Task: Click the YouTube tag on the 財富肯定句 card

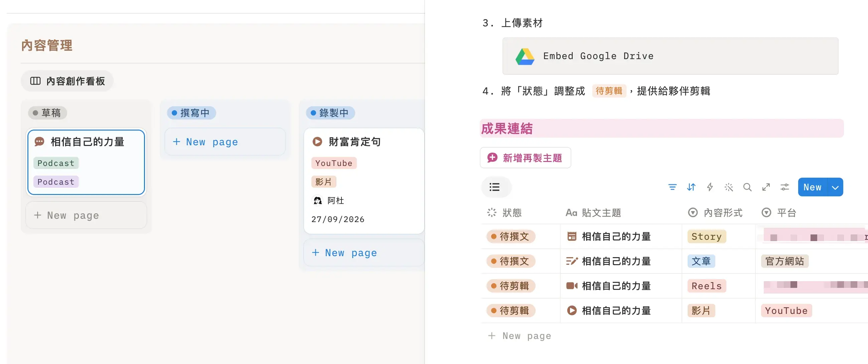Action: pos(333,163)
